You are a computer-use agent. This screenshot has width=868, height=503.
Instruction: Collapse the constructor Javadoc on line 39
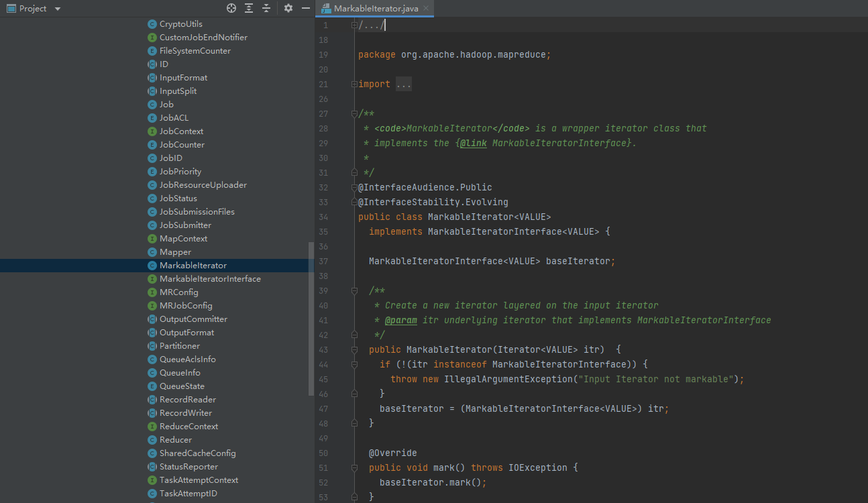354,290
